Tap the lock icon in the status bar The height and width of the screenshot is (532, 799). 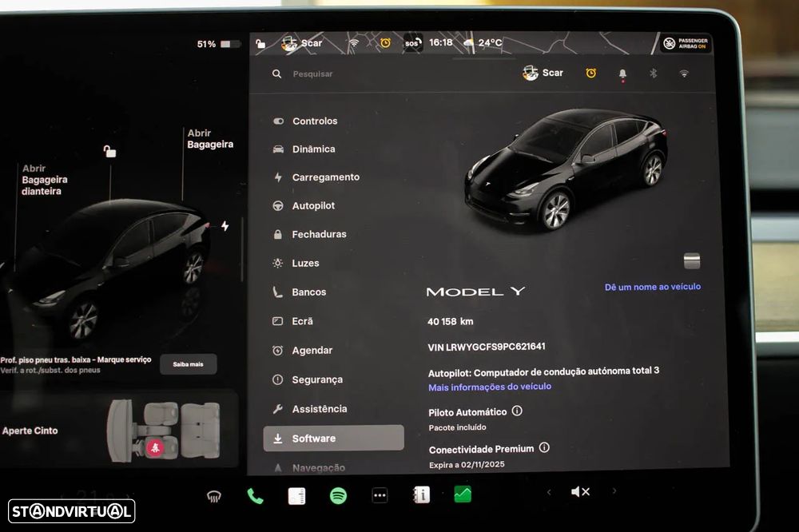click(260, 44)
